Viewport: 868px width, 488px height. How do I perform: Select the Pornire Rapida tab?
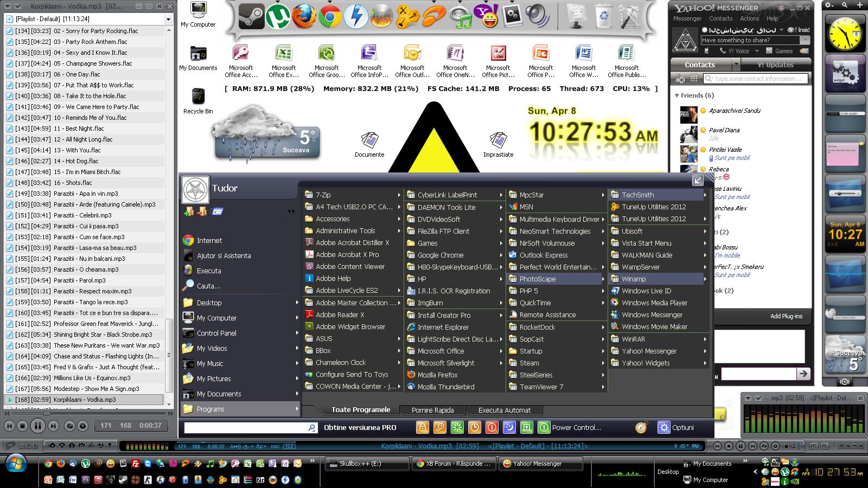432,410
